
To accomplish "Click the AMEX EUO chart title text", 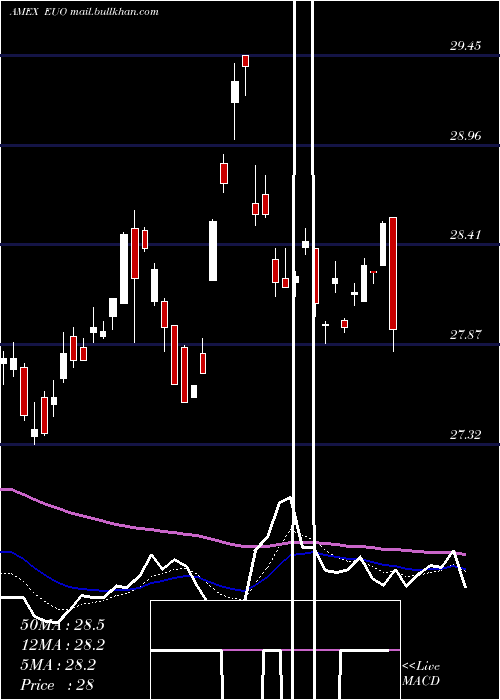I will coord(84,12).
